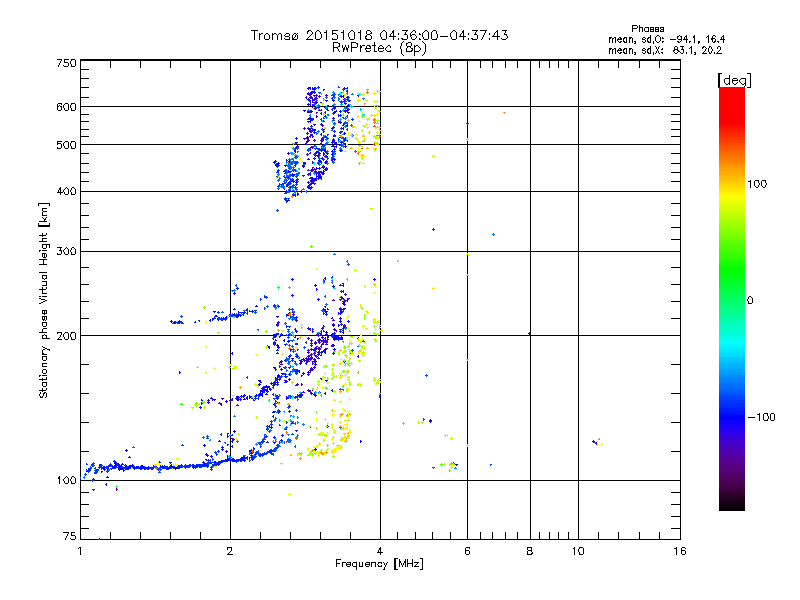Viewport: 800px width, 600px height.
Task: Click x-axis tick label '1'
Action: [80, 551]
